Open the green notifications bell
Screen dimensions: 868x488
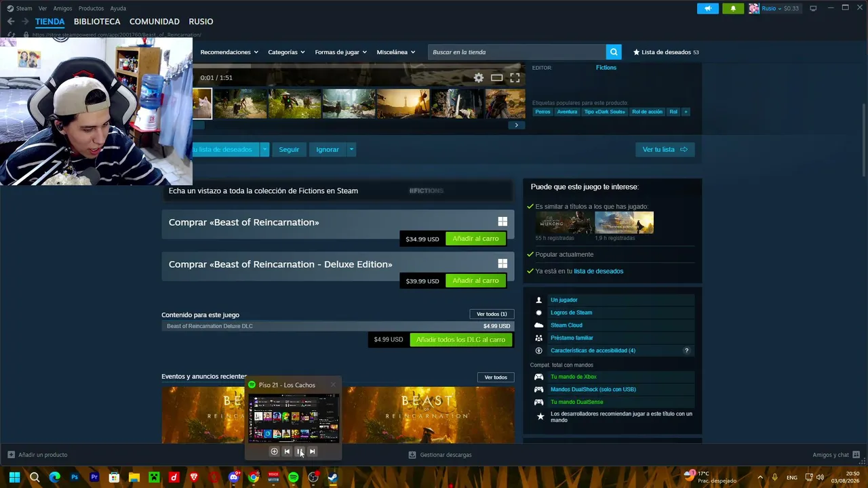[733, 8]
